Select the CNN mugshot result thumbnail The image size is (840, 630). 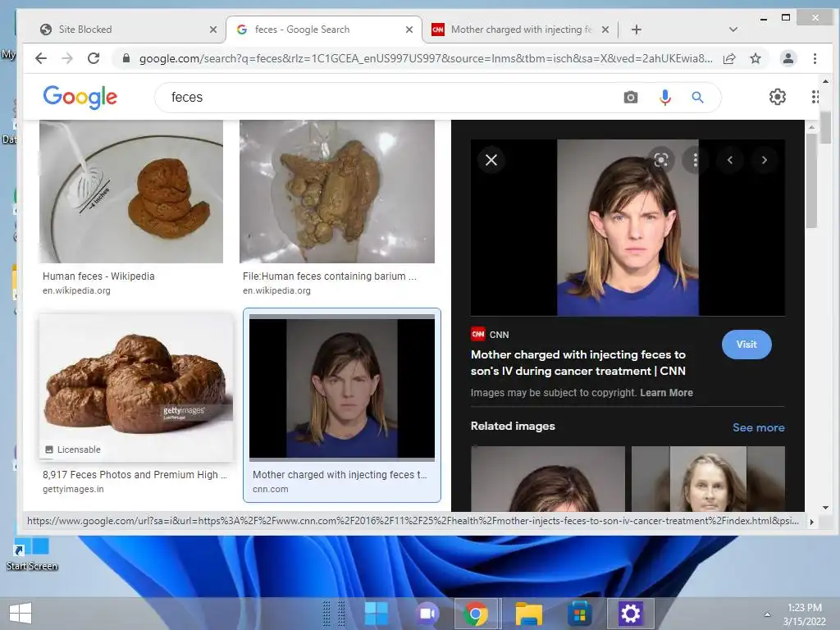pyautogui.click(x=342, y=388)
